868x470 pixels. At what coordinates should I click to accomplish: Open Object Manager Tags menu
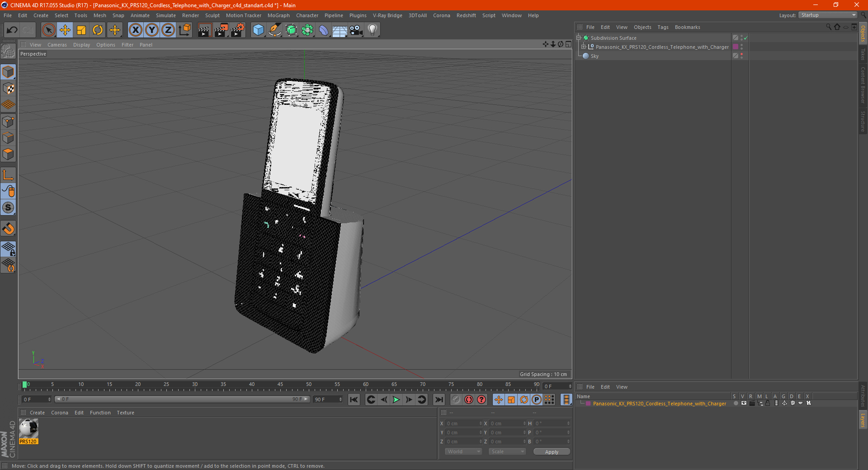663,27
